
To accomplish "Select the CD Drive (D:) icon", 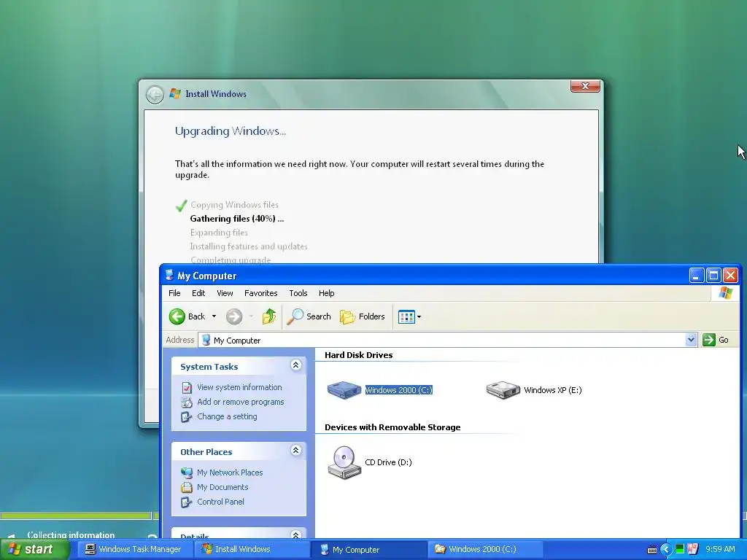I will click(344, 462).
